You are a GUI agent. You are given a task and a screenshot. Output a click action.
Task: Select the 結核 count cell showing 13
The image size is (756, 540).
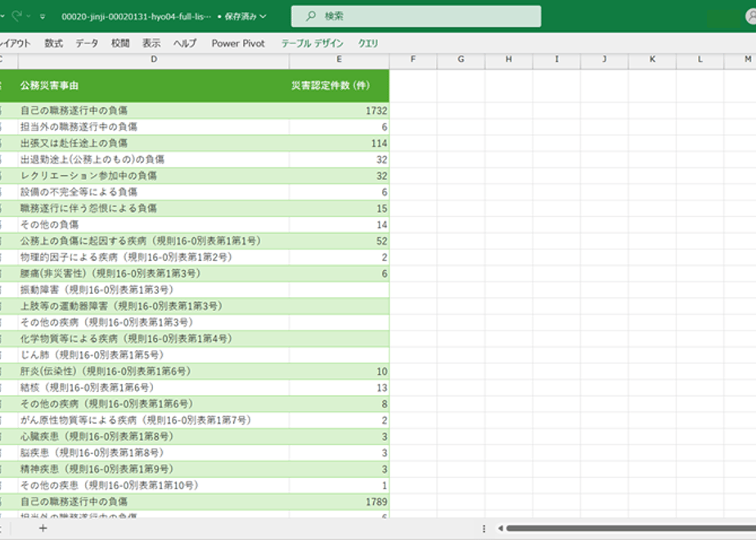point(339,388)
